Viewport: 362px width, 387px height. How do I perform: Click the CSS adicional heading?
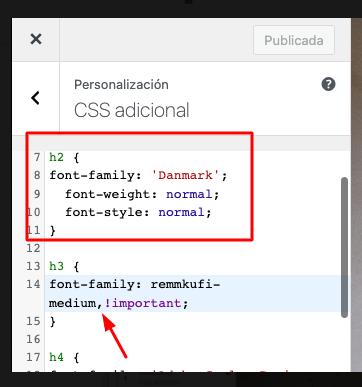pyautogui.click(x=131, y=110)
